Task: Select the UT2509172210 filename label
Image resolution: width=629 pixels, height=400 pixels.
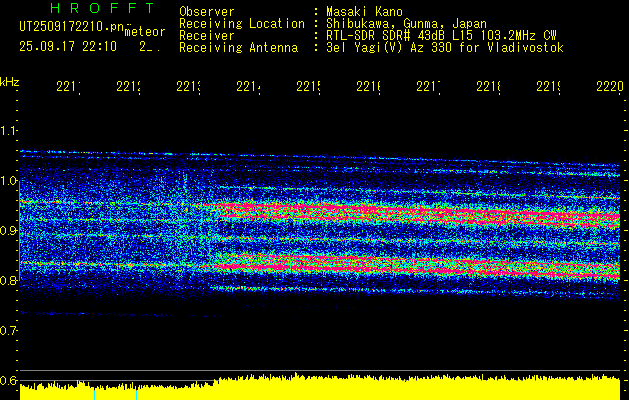Action: 71,26
